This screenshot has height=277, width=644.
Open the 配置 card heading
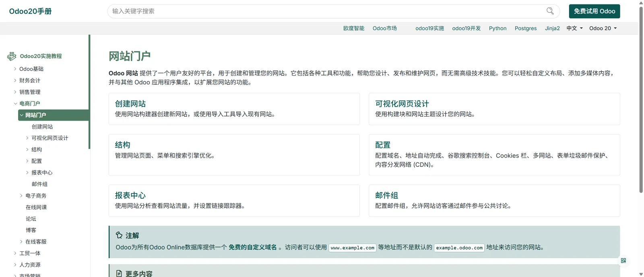point(383,145)
